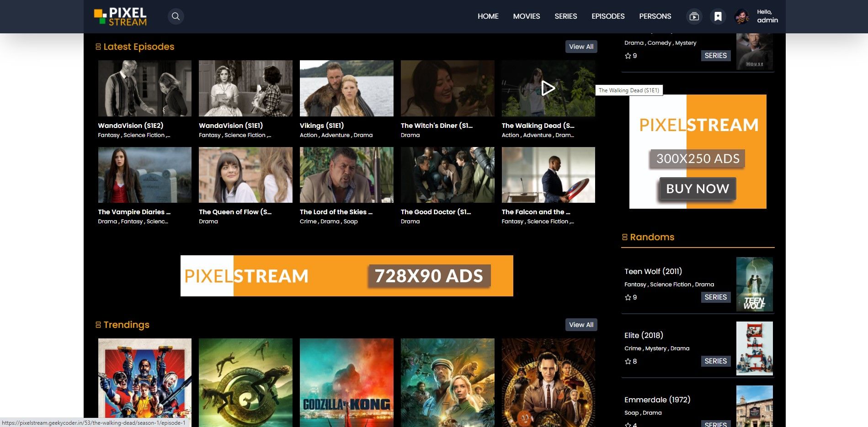Click Drama genre under The Queen of Flow
868x427 pixels.
coord(208,221)
